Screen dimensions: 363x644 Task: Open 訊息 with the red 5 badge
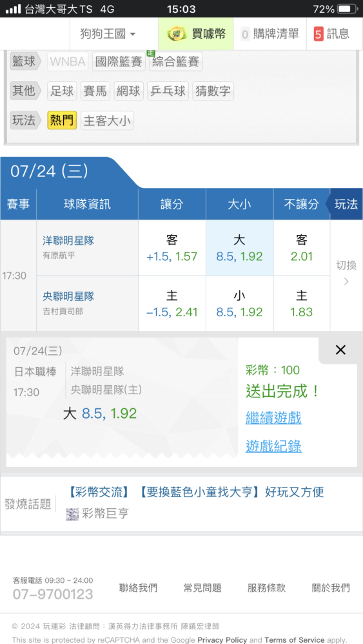click(x=331, y=34)
